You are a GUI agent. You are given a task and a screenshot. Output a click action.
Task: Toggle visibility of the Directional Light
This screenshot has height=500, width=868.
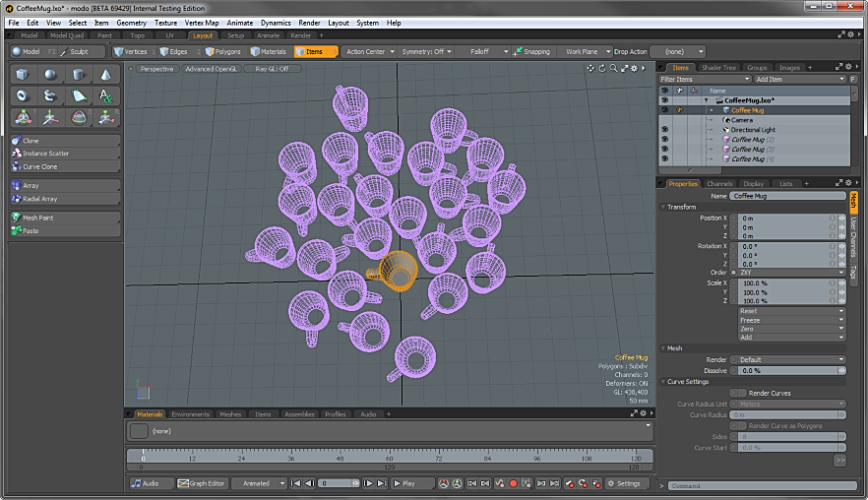point(665,130)
